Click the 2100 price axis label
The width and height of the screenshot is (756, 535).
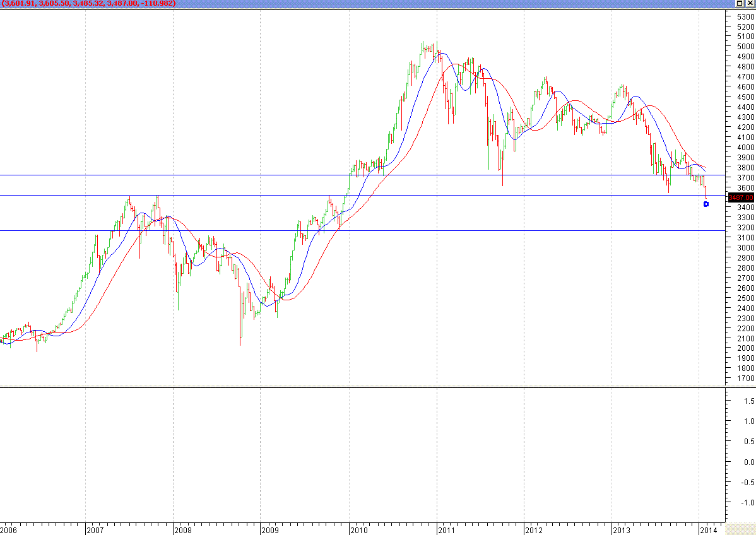tap(745, 338)
